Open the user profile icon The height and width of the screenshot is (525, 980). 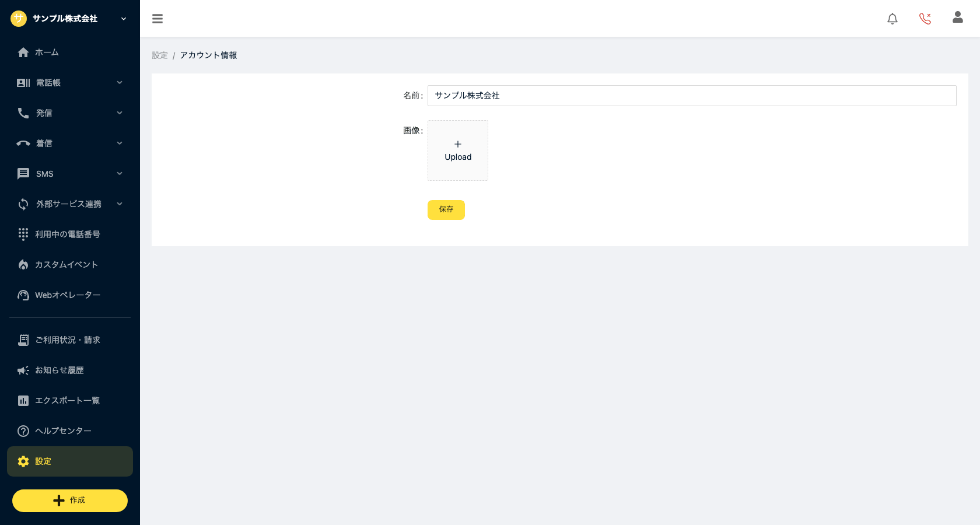[958, 17]
